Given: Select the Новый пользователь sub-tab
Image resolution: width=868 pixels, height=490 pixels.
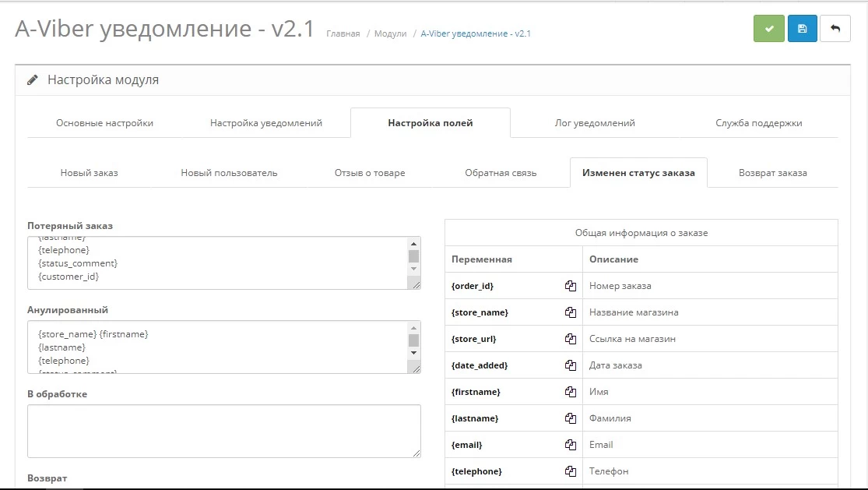Looking at the screenshot, I should (229, 173).
